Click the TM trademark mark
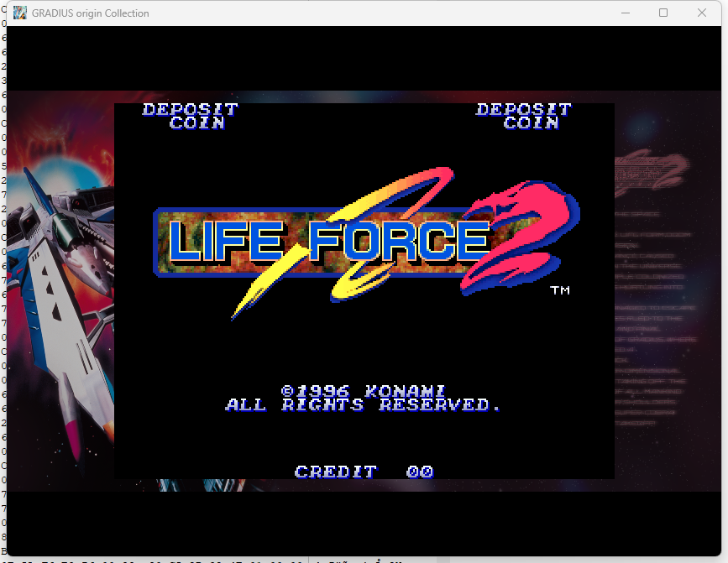Viewport: 728px width, 563px height. (x=560, y=290)
